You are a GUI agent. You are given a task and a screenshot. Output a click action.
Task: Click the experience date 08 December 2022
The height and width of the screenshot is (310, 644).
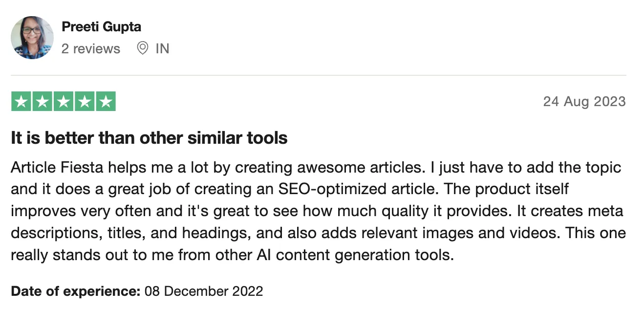[204, 291]
